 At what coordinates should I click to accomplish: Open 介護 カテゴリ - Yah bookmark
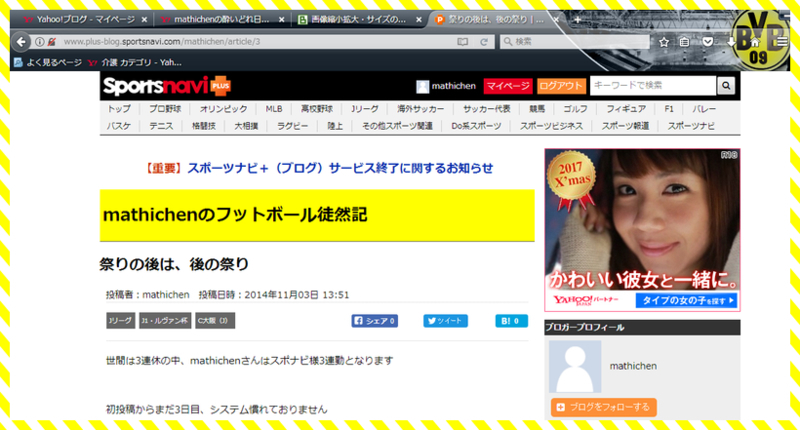click(135, 62)
